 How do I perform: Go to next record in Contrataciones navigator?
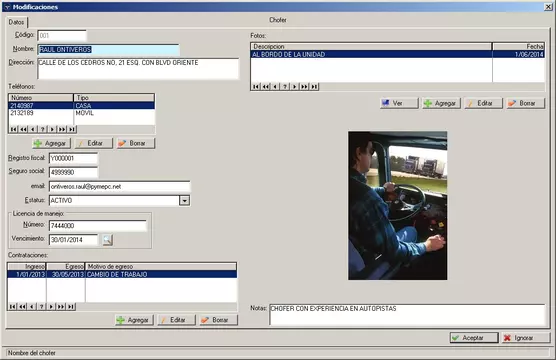(51, 306)
